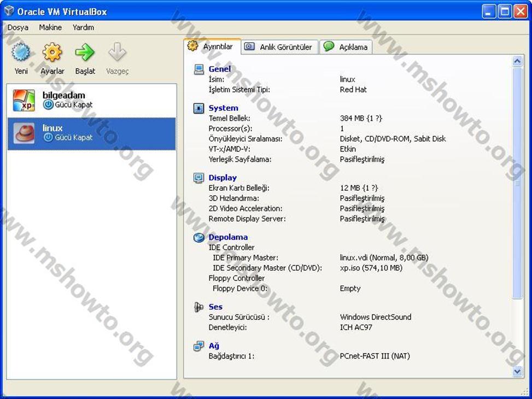
Task: Open the Display section heading link
Action: [223, 178]
